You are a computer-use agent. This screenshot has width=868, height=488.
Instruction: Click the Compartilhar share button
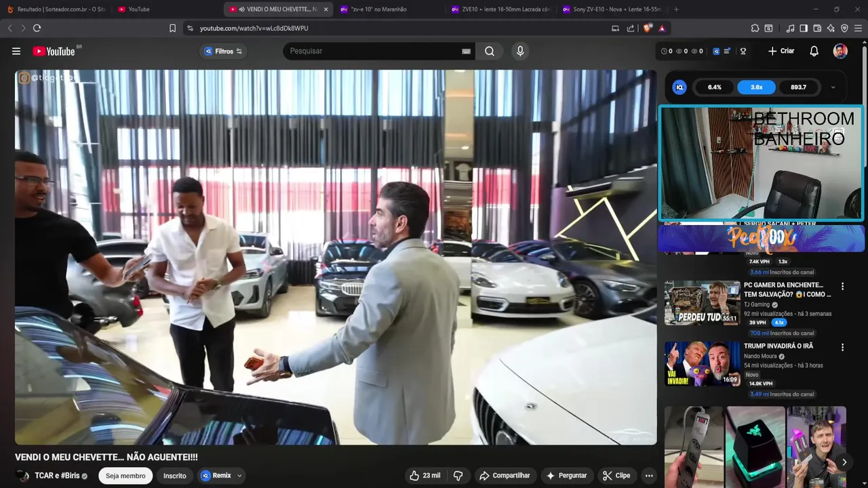(505, 476)
